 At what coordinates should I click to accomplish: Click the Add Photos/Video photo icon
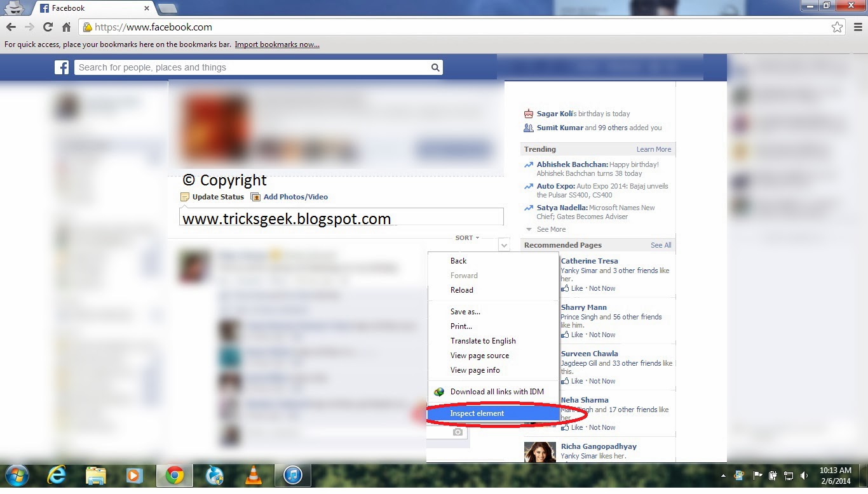[255, 197]
